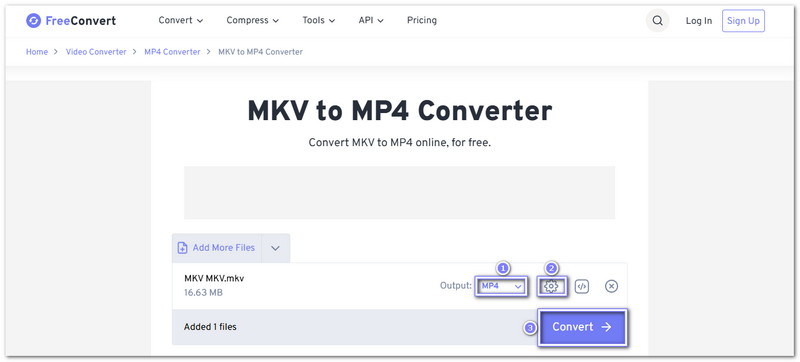The image size is (800, 362).
Task: Click the Log In link
Action: pos(698,21)
